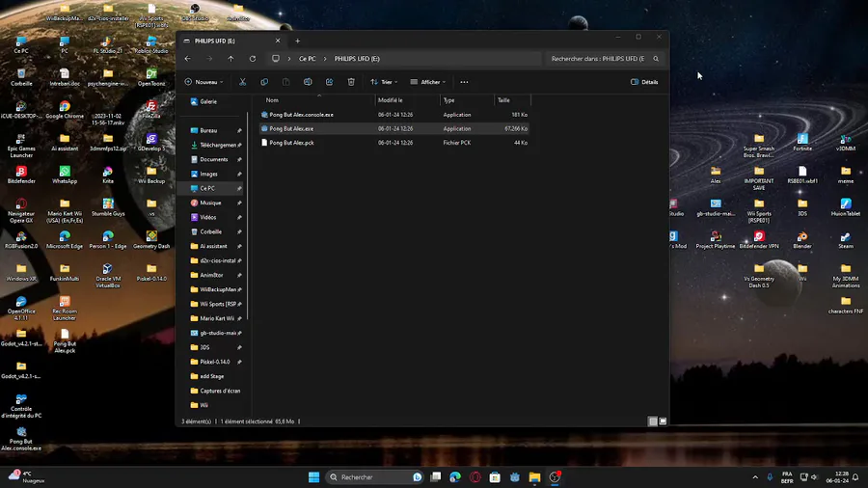This screenshot has height=488, width=868.
Task: Open the clock and date on the taskbar
Action: 837,477
